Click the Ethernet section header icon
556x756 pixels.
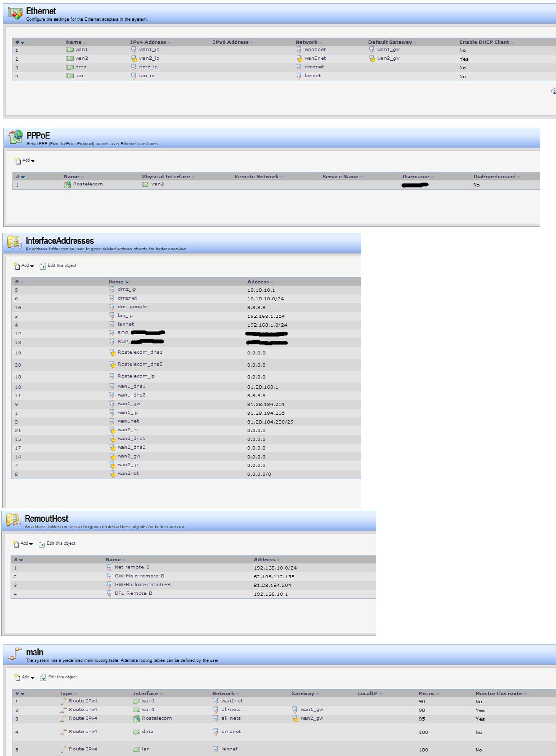pyautogui.click(x=15, y=14)
